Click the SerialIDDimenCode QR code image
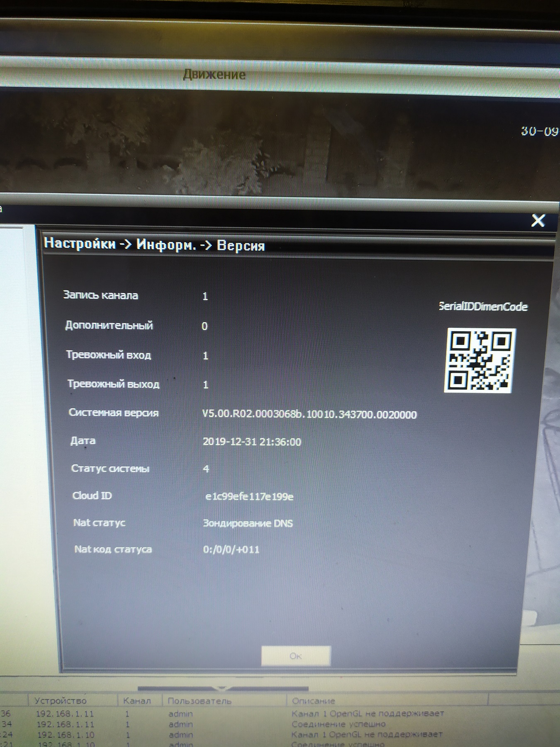 tap(479, 360)
